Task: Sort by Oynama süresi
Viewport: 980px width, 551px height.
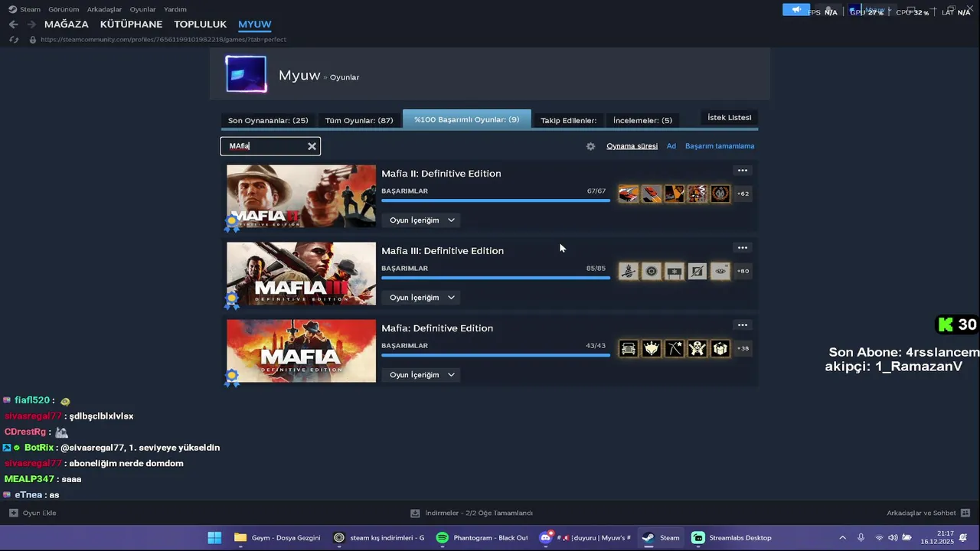Action: click(632, 146)
